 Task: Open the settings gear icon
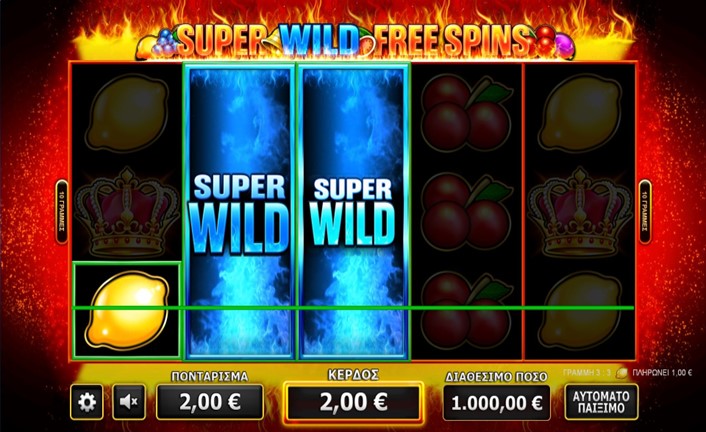[x=86, y=402]
